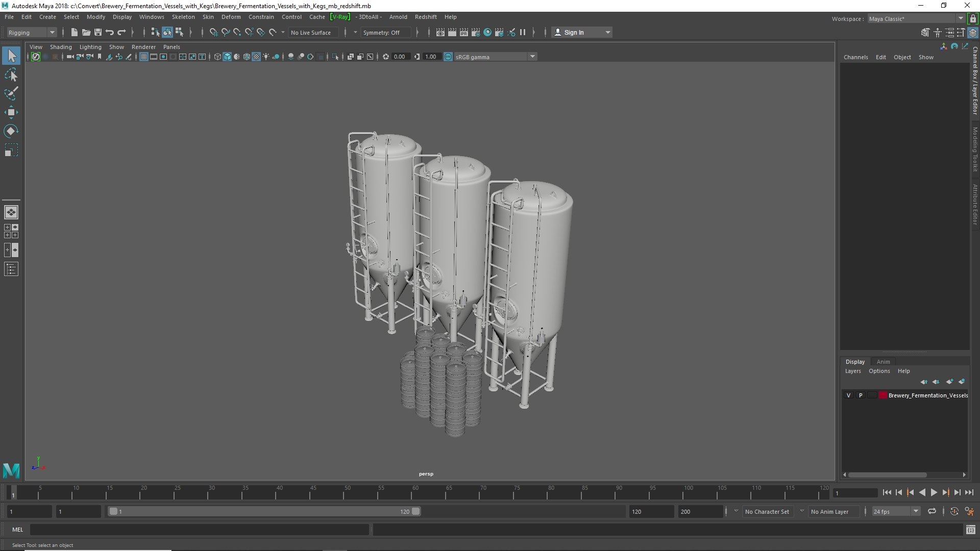Toggle viewport grid display
Image resolution: width=980 pixels, height=551 pixels.
coord(144,57)
